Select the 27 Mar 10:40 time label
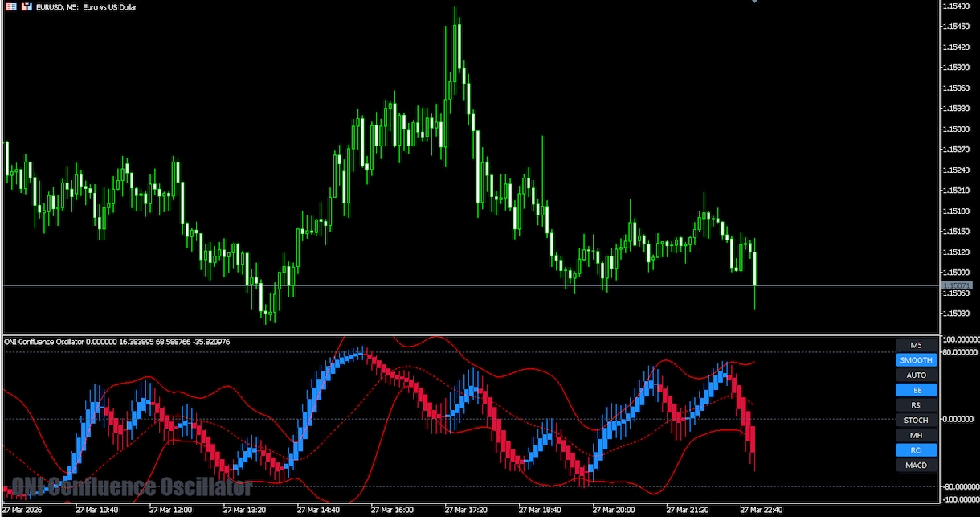Viewport: 980px width, 517px height. (x=96, y=510)
